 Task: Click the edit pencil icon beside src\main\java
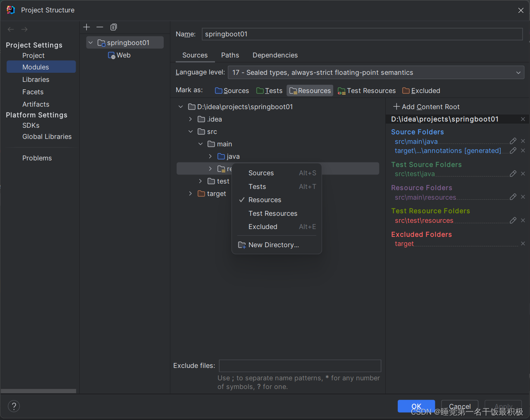[513, 141]
